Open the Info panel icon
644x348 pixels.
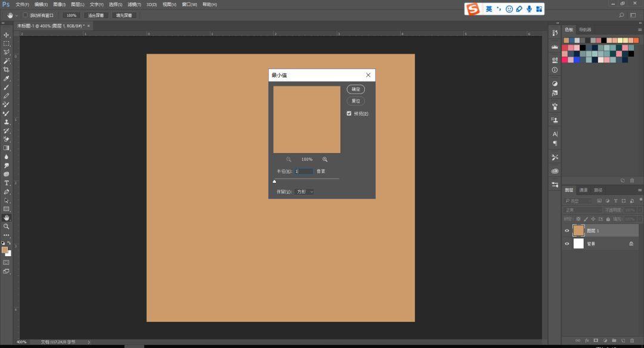click(555, 70)
